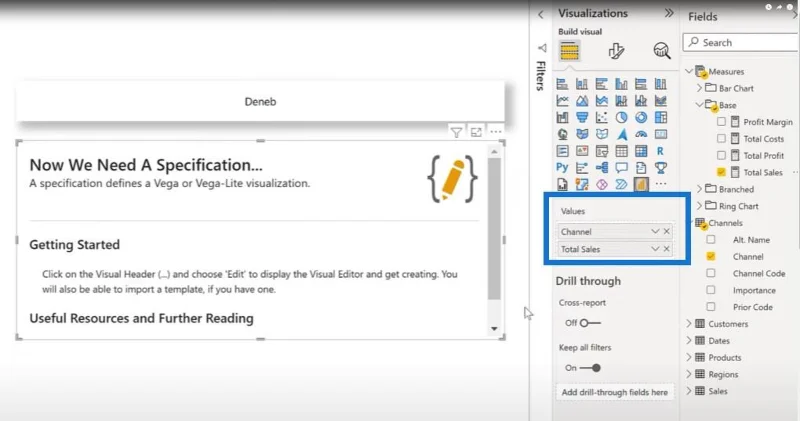Select the area chart visual

pos(582,101)
